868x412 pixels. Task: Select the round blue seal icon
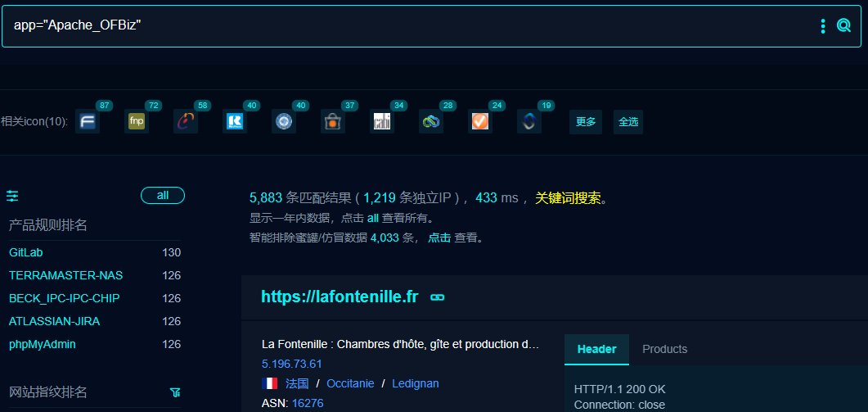283,121
